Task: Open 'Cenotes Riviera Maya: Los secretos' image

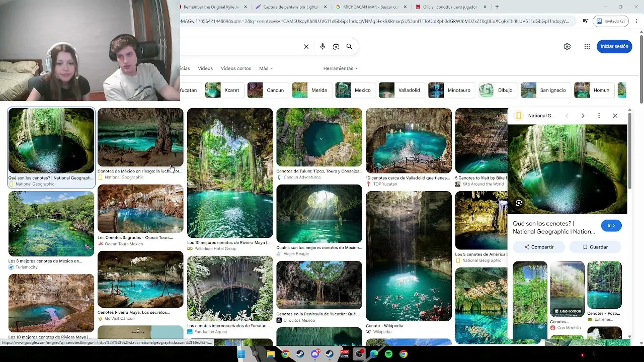Action: [x=140, y=280]
